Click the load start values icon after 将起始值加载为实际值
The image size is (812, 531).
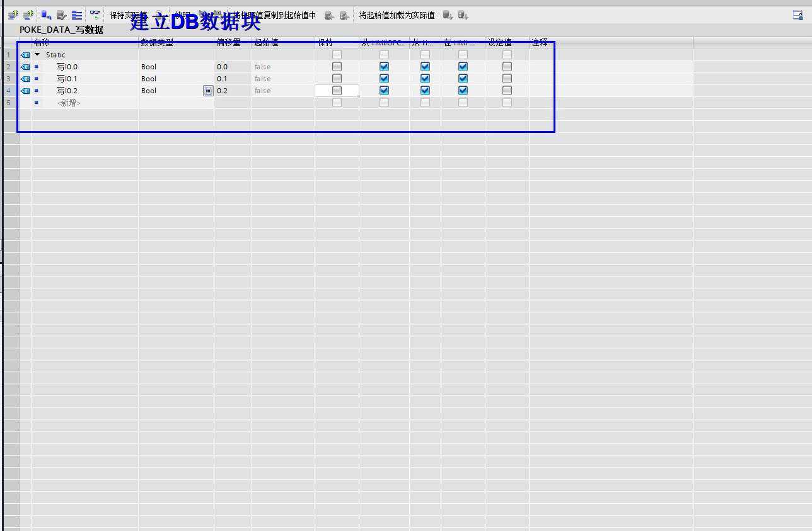[x=448, y=15]
